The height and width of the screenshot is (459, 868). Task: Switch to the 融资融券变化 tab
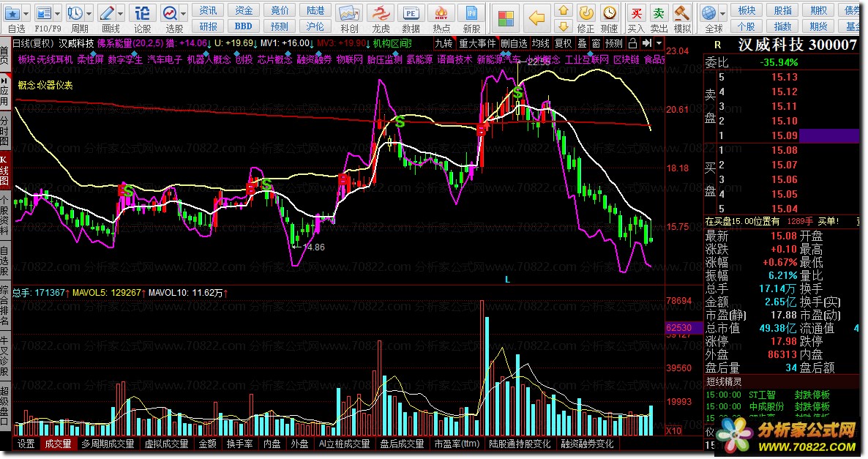coord(588,444)
